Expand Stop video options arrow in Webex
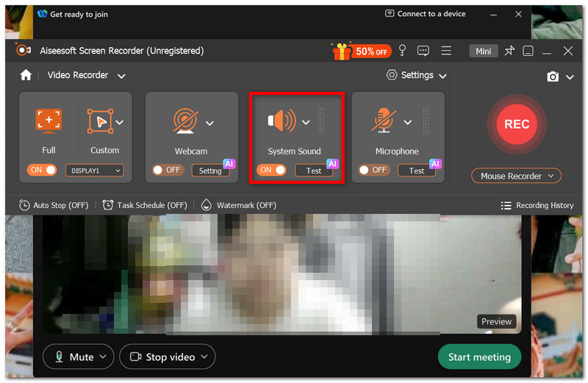The image size is (588, 383). (x=204, y=357)
